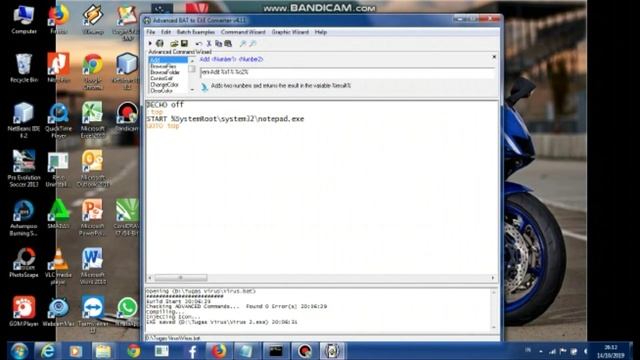
Task: Open the Recycle Bin desktop icon
Action: click(24, 68)
